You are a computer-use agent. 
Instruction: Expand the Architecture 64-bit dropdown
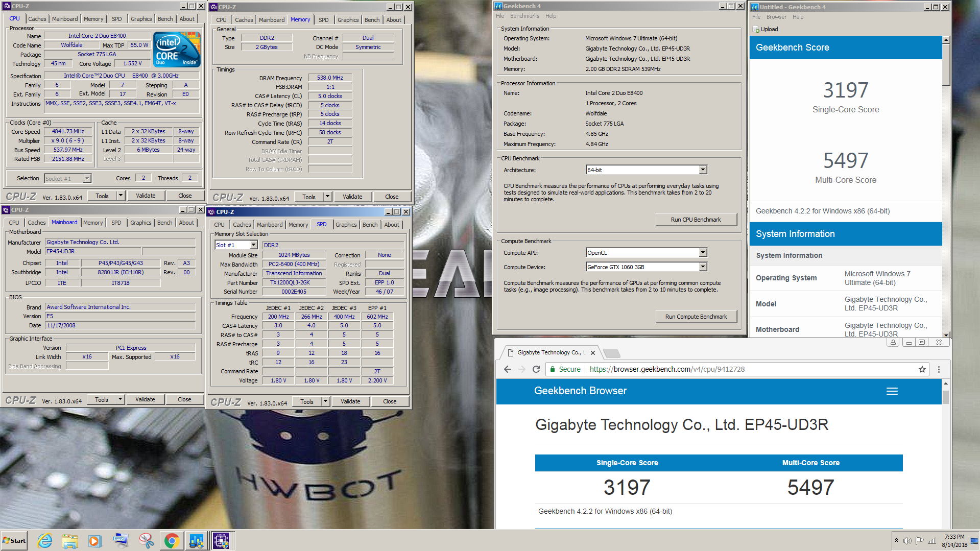click(703, 170)
